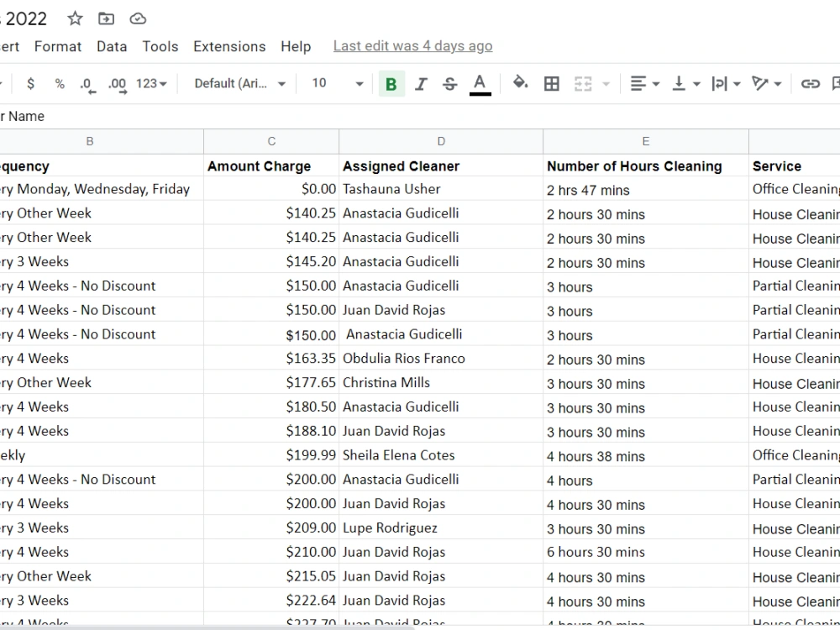Select 'Lupe Rodriguez' cell
The width and height of the screenshot is (840, 630).
coord(441,528)
